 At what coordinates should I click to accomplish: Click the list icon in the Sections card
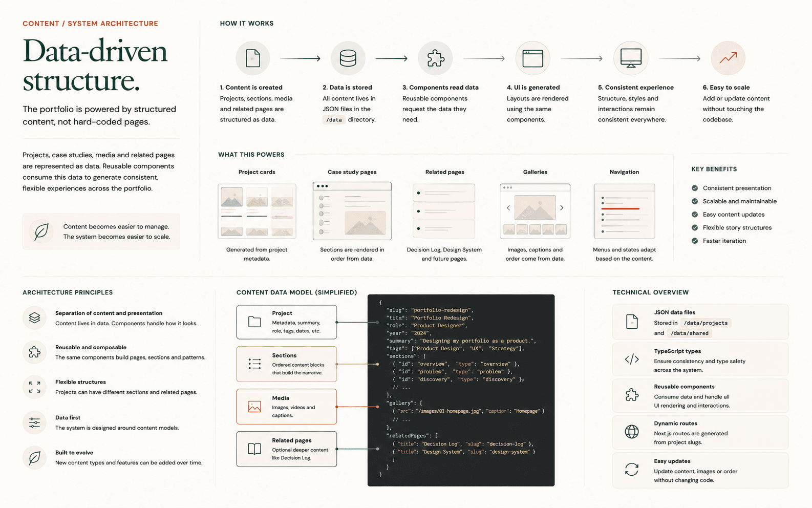point(254,364)
